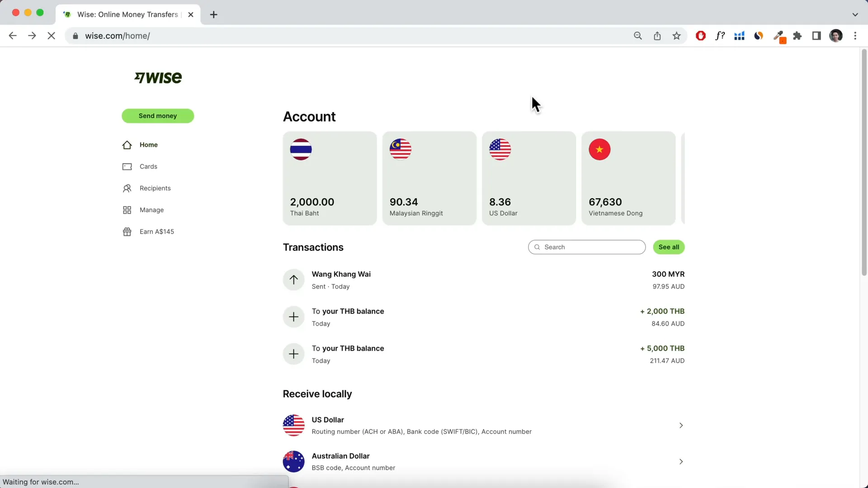Click the See all transactions button
This screenshot has height=488, width=868.
click(x=668, y=247)
